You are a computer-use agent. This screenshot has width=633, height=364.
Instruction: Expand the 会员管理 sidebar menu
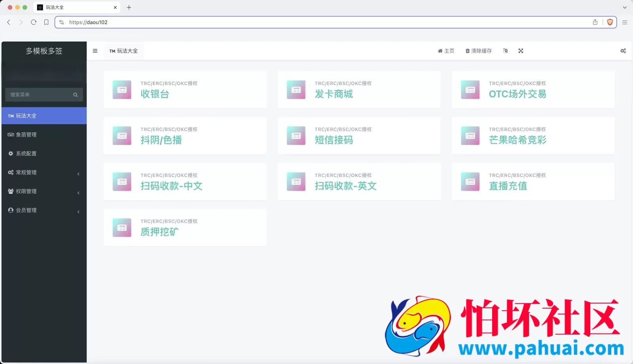coord(44,210)
